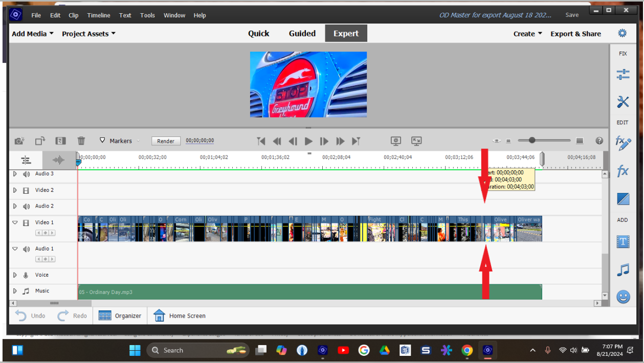The width and height of the screenshot is (644, 363).
Task: Toggle audio waveform display on tracks
Action: tap(58, 160)
